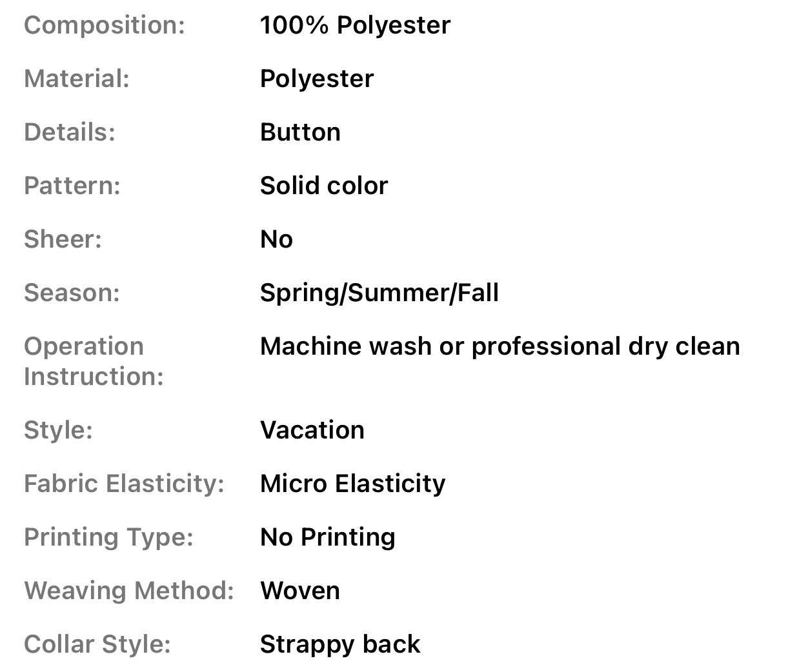Select the No Printing value
Image resolution: width=788 pixels, height=672 pixels.
click(x=328, y=537)
